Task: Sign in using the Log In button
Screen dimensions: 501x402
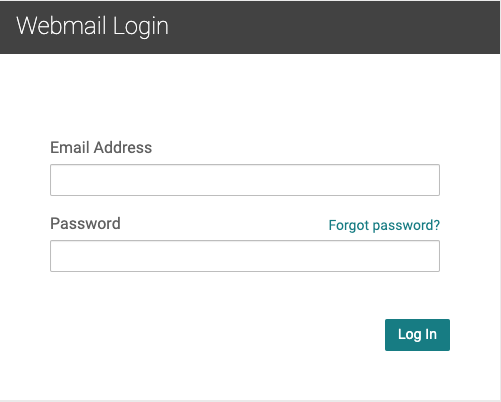Action: pyautogui.click(x=417, y=335)
